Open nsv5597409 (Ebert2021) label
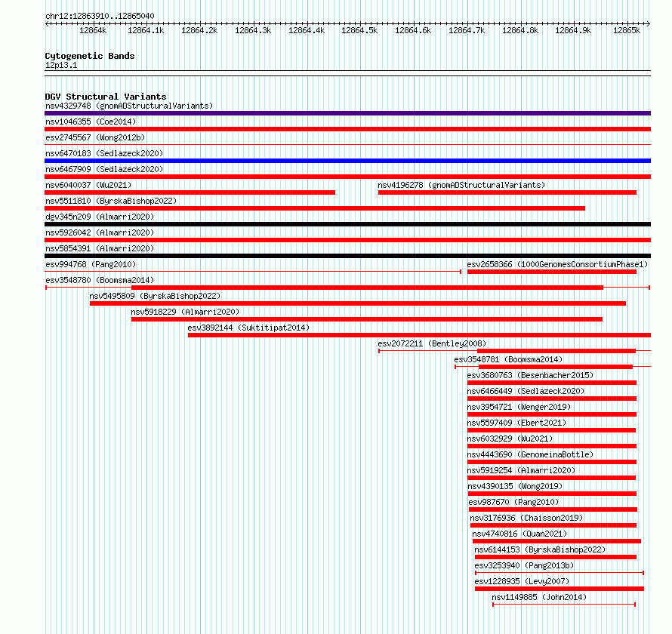The width and height of the screenshot is (672, 634). 516,423
